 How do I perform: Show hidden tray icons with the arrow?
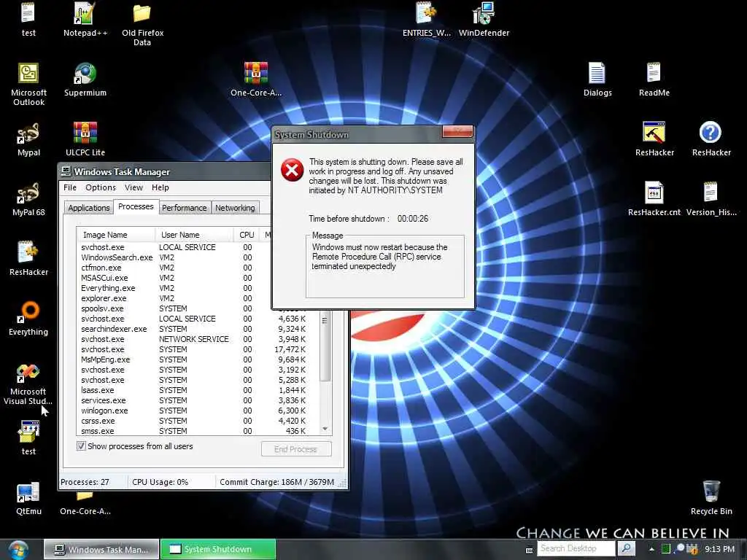(x=651, y=549)
